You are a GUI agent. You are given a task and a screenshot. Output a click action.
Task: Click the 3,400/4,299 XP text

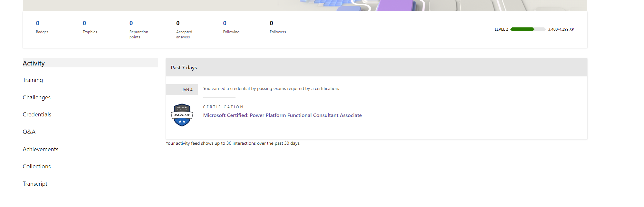click(561, 29)
